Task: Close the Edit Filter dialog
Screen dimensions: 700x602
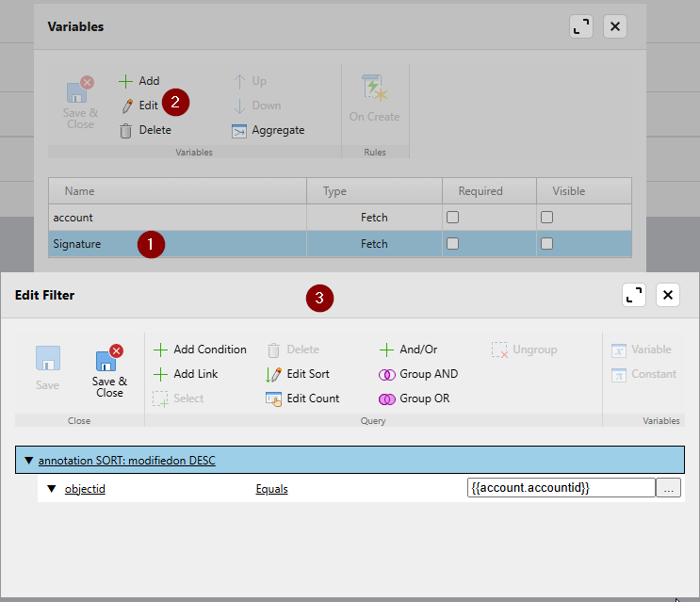Action: 668,295
